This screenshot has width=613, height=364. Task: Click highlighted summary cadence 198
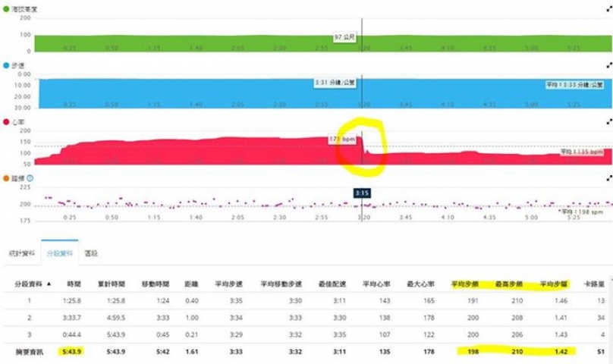(x=473, y=352)
